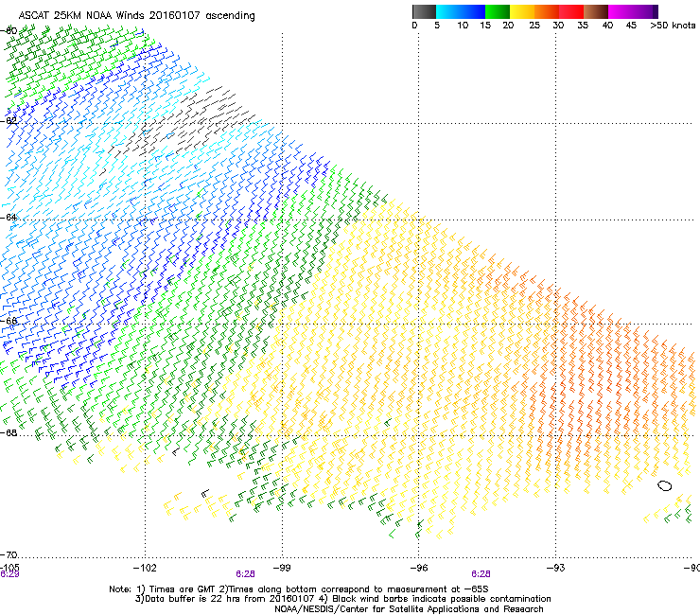Click the '>50 knots' legend label
Screen dimensions: 700x615
pos(673,26)
